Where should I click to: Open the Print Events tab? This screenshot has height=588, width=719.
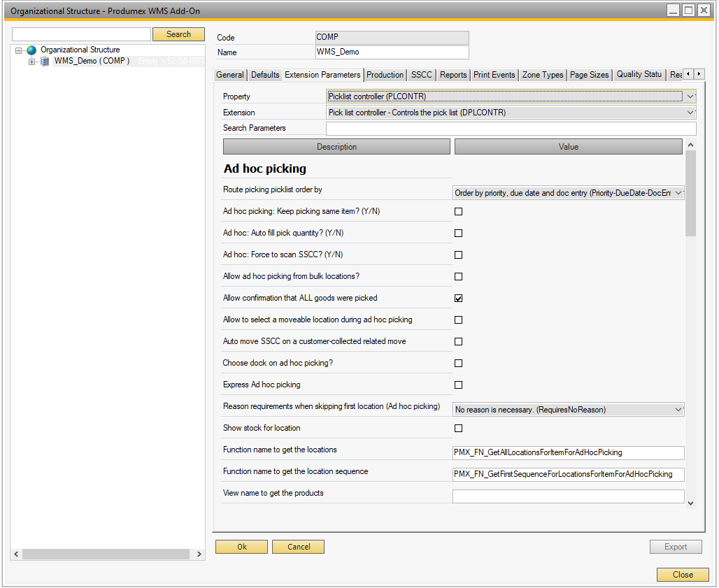tap(494, 74)
